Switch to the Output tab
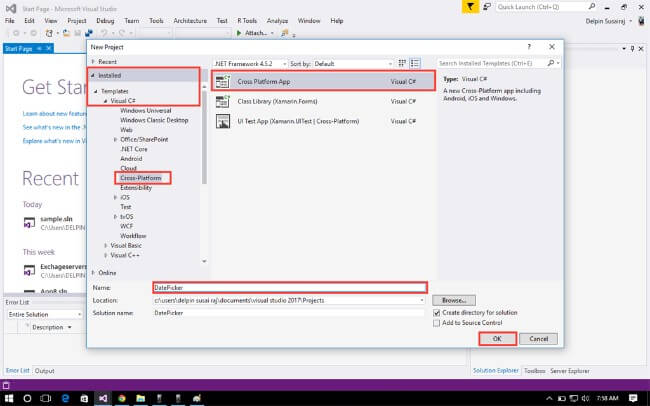 44,371
